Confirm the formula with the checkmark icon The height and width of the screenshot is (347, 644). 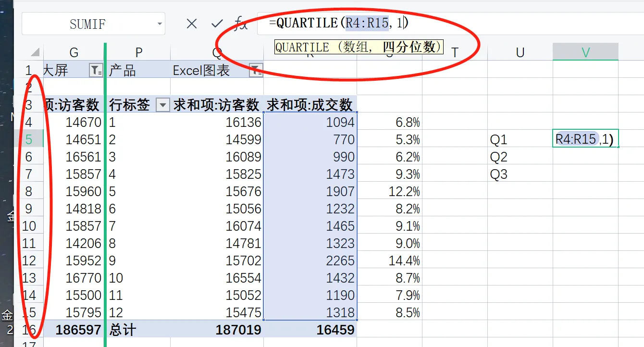tap(217, 24)
